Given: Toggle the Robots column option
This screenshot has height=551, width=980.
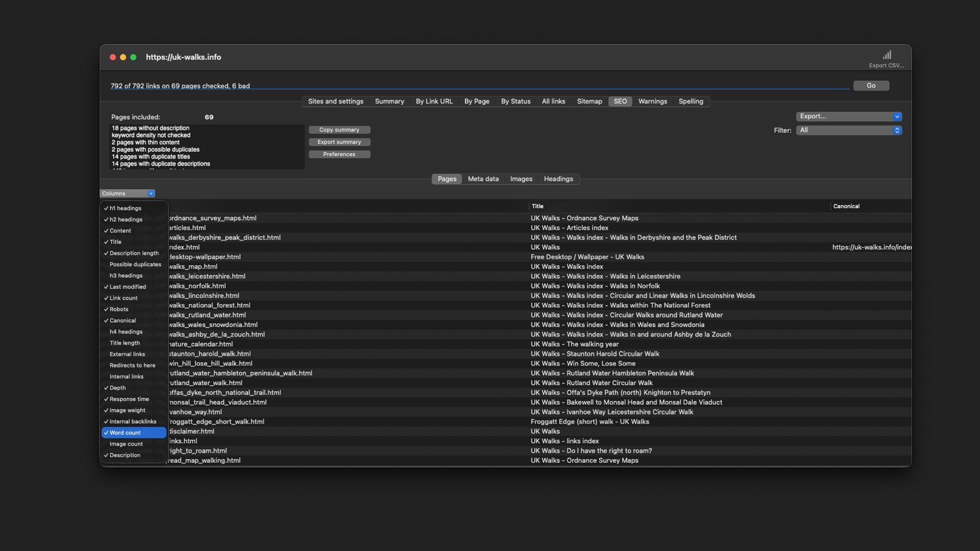Looking at the screenshot, I should (x=134, y=309).
